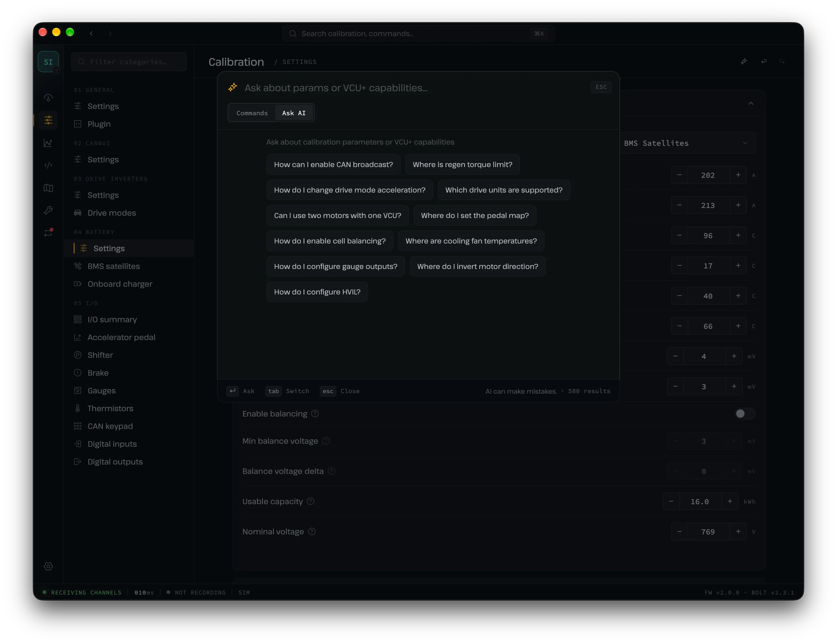Open General Settings in sidebar

tap(129, 106)
